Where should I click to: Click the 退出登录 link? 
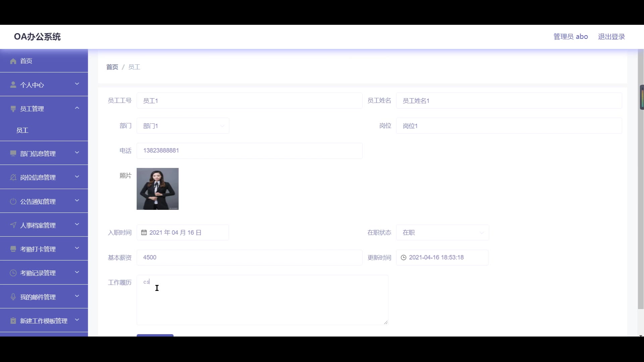coord(611,37)
